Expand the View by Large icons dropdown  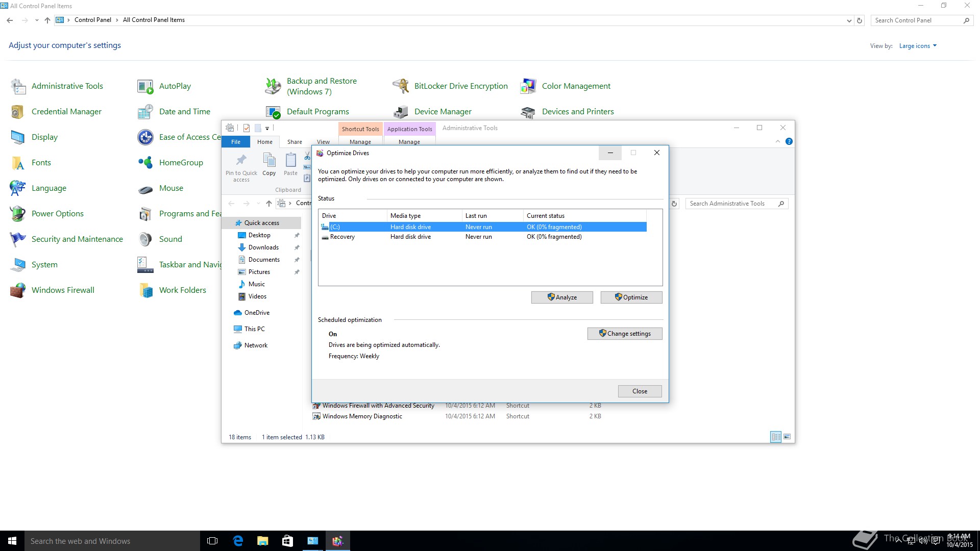pyautogui.click(x=918, y=46)
